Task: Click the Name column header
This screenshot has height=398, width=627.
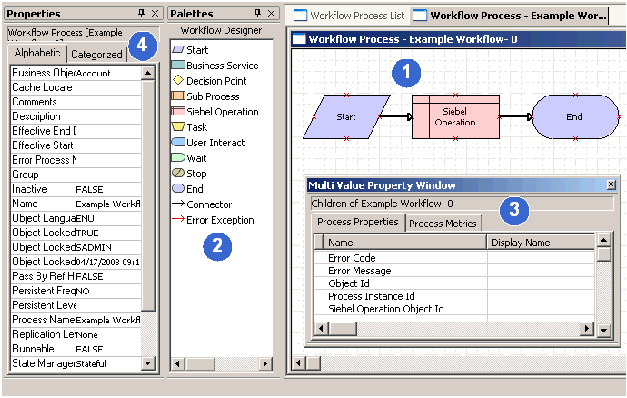Action: click(405, 242)
